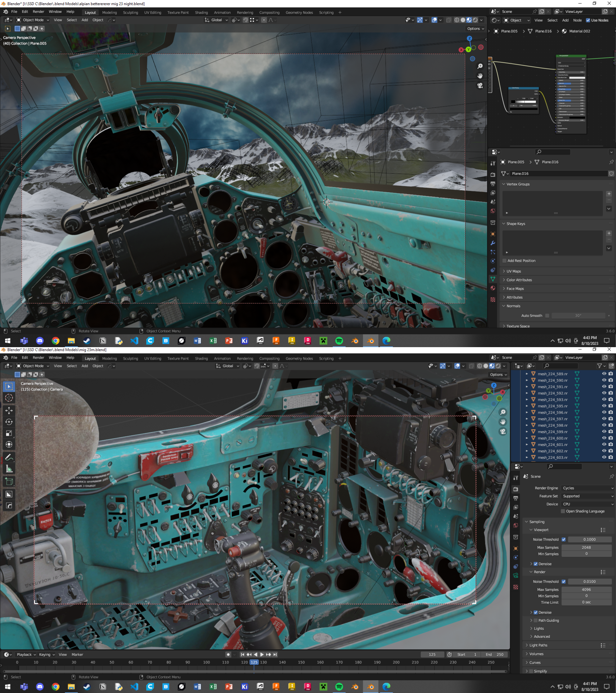Open the Node menu in node editor
This screenshot has width=616, height=693.
point(577,20)
